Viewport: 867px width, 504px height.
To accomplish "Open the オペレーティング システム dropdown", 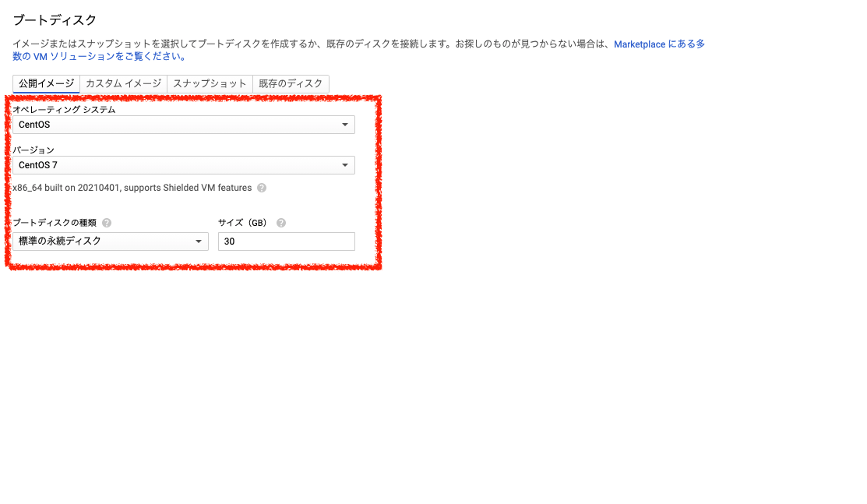I will click(x=184, y=125).
